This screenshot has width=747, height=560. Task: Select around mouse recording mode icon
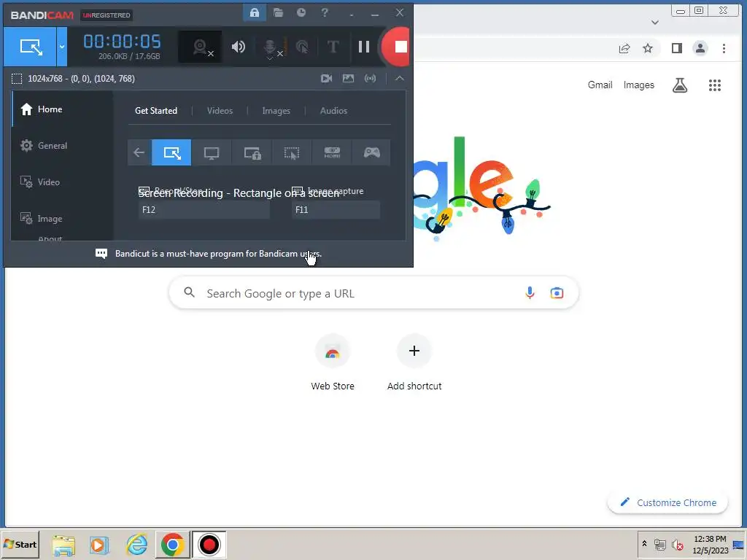pos(292,152)
